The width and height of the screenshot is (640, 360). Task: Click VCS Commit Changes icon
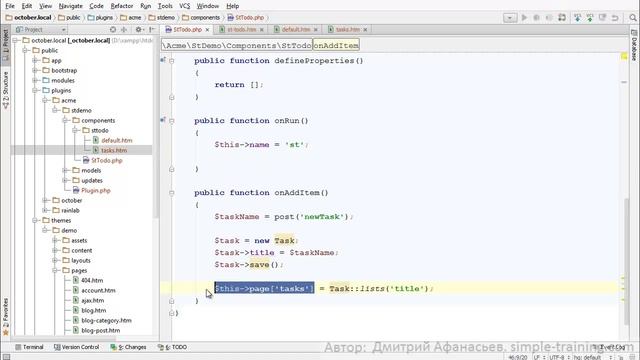coord(590,18)
